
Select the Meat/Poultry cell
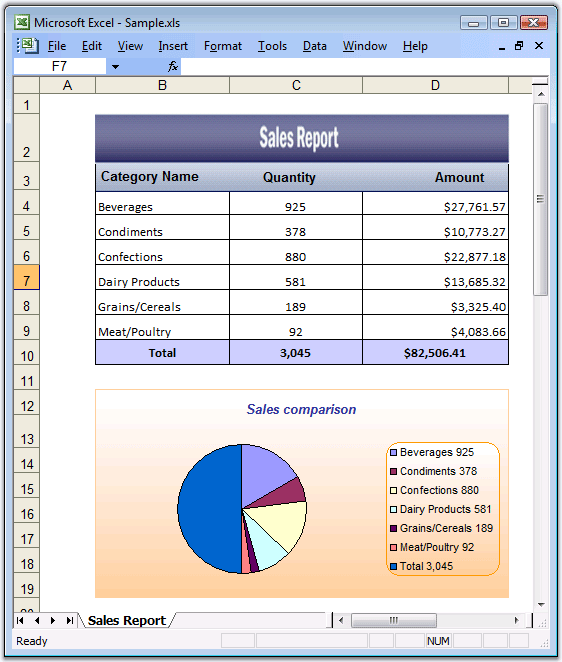[x=163, y=328]
